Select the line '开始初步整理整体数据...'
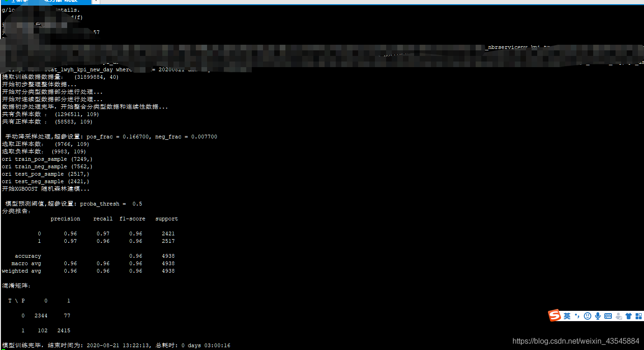644x350 pixels. click(x=39, y=84)
